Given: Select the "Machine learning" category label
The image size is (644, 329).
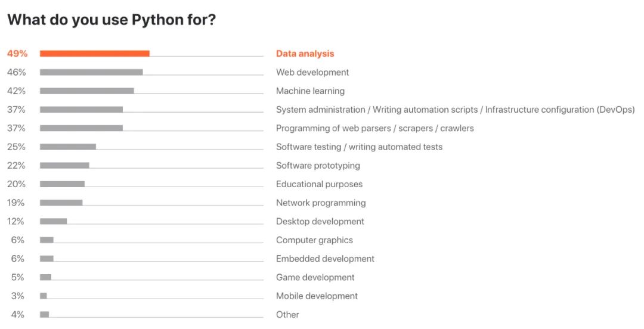Looking at the screenshot, I should [x=310, y=91].
